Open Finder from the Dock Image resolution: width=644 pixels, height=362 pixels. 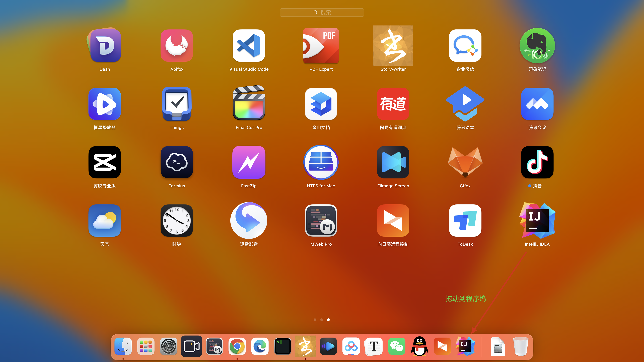(x=123, y=346)
